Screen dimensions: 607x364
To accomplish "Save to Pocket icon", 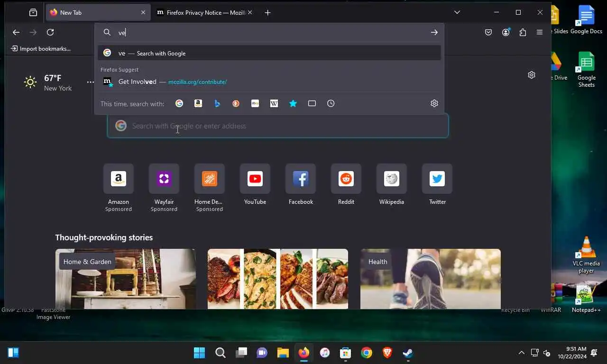I will [x=488, y=32].
